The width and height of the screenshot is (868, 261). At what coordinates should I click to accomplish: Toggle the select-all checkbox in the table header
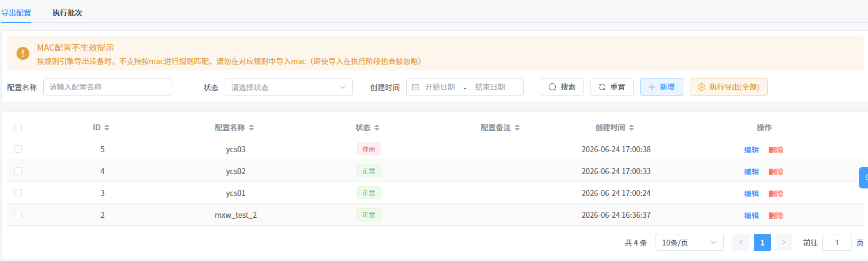18,128
